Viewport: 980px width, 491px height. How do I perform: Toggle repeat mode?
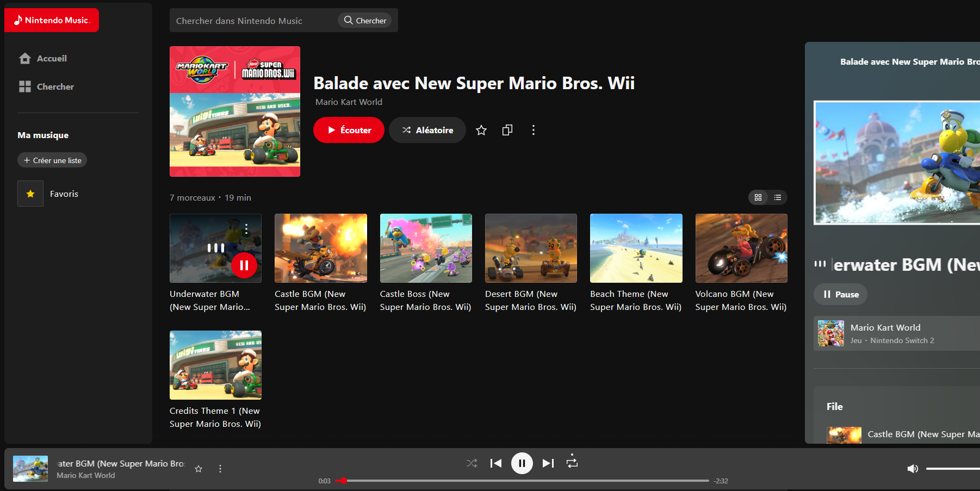pyautogui.click(x=572, y=463)
